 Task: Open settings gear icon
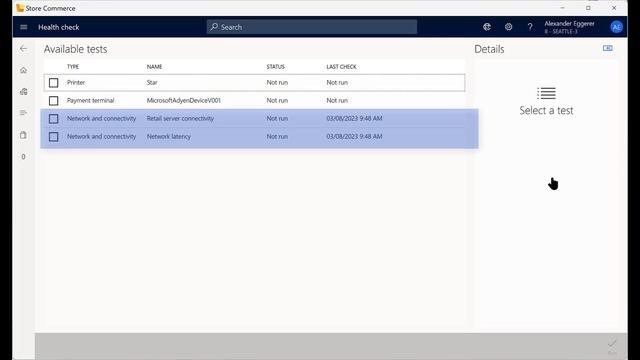point(508,27)
